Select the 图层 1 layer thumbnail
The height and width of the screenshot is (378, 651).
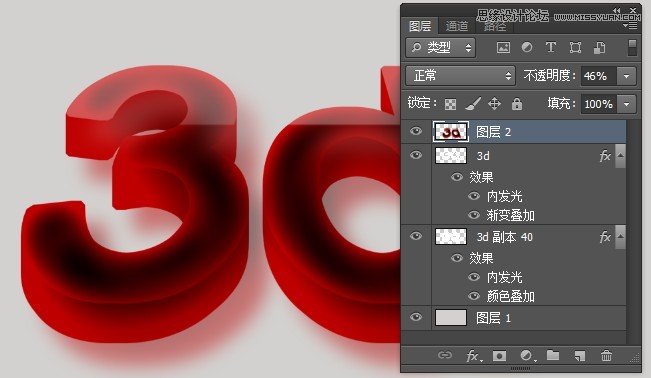[451, 318]
